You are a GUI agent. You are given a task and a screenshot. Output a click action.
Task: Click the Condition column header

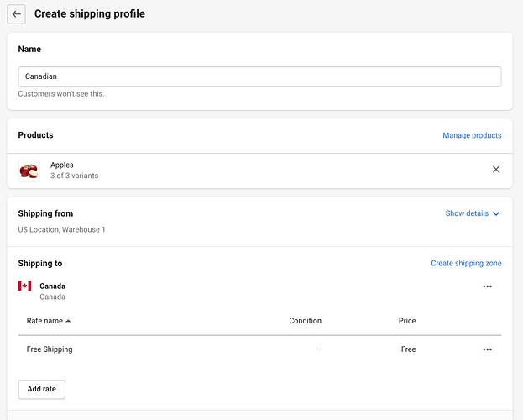coord(305,321)
